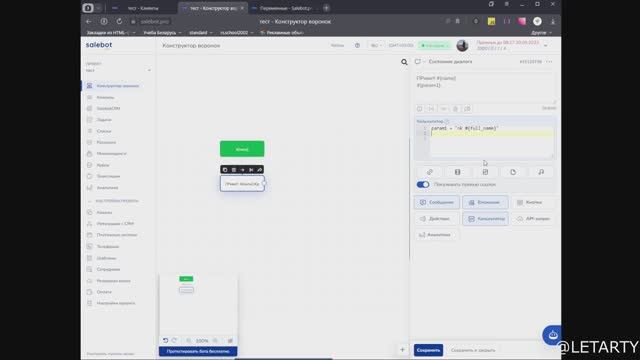Click the copy block icon above the node
The height and width of the screenshot is (360, 640).
(225, 170)
